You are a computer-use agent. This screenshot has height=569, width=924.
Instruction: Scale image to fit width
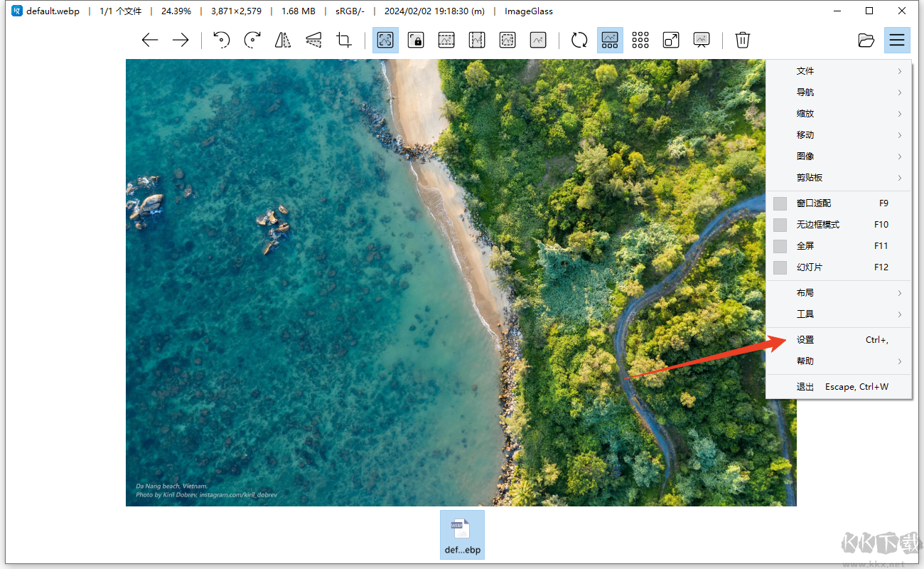(x=446, y=40)
